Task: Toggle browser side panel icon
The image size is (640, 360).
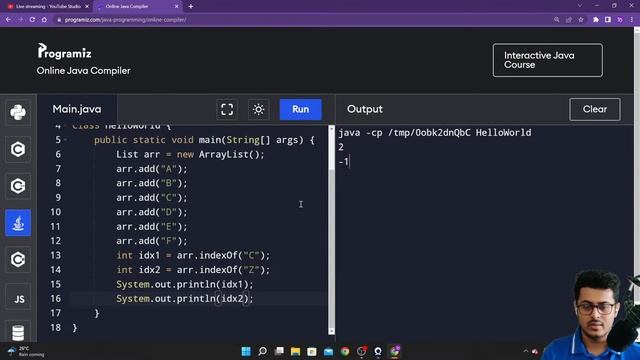Action: tap(608, 20)
